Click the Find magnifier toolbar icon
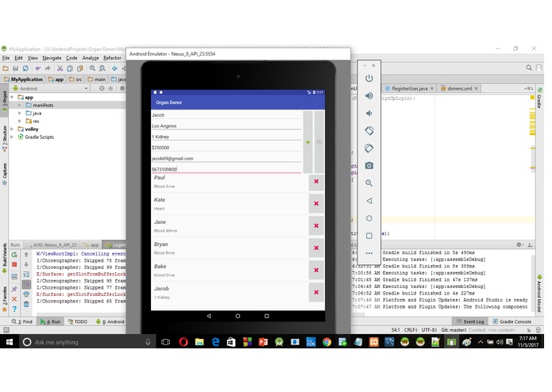 pyautogui.click(x=92, y=68)
